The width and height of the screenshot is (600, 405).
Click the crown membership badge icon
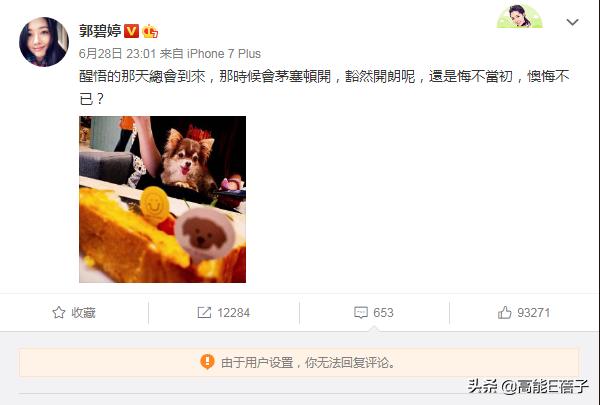[150, 31]
